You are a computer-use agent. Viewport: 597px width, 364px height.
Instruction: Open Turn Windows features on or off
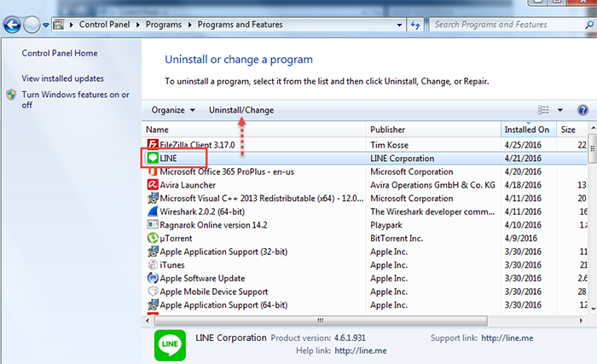pyautogui.click(x=75, y=100)
